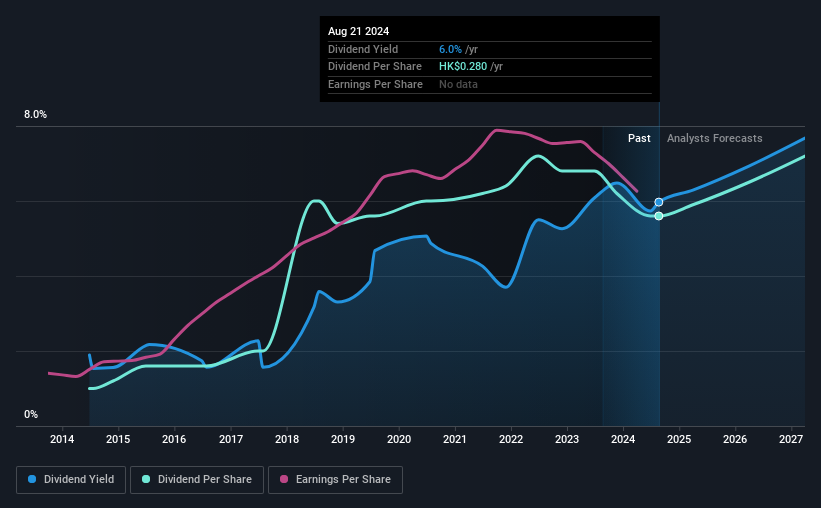This screenshot has width=821, height=508.
Task: Click the 0% y-axis label
Action: [31, 414]
